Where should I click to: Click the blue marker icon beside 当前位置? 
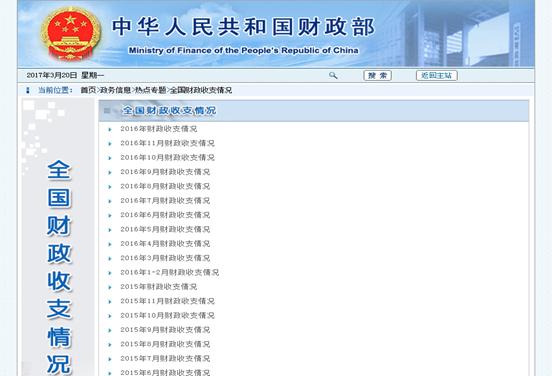click(x=28, y=90)
